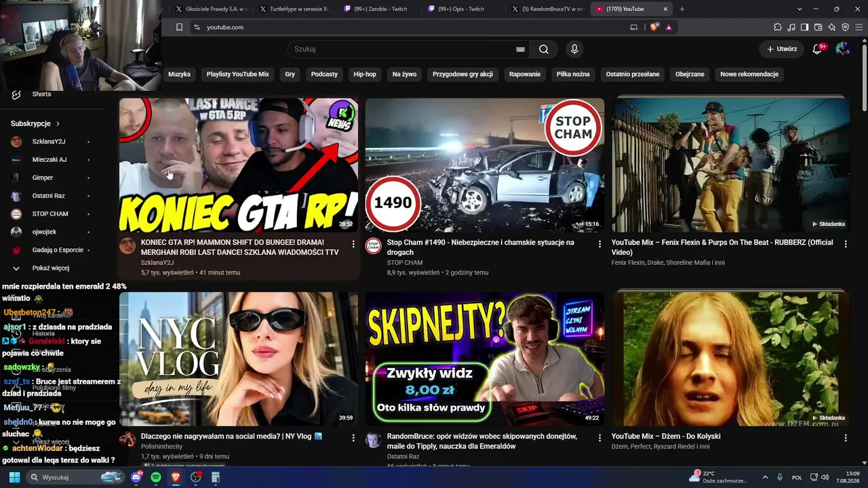Switch to Glosiciele Prawdy S.A. tab
Image resolution: width=868 pixels, height=488 pixels.
(x=211, y=9)
